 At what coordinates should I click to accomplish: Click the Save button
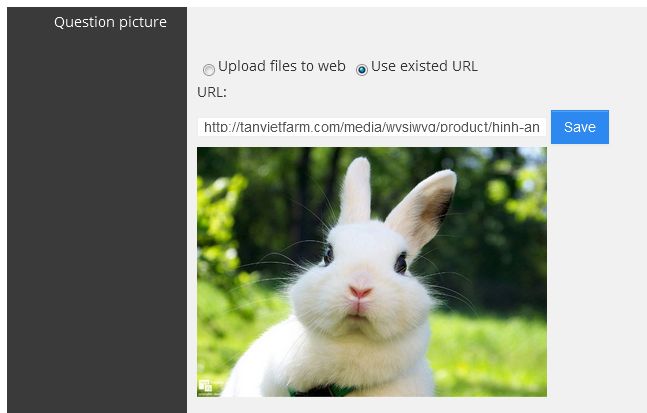click(580, 127)
